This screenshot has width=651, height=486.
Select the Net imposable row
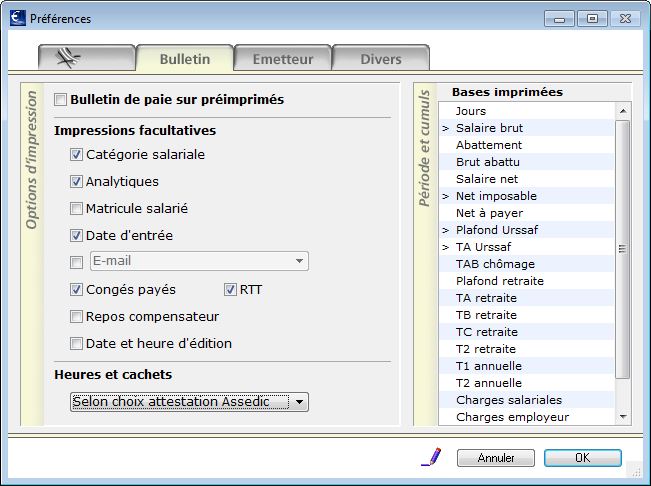point(526,196)
